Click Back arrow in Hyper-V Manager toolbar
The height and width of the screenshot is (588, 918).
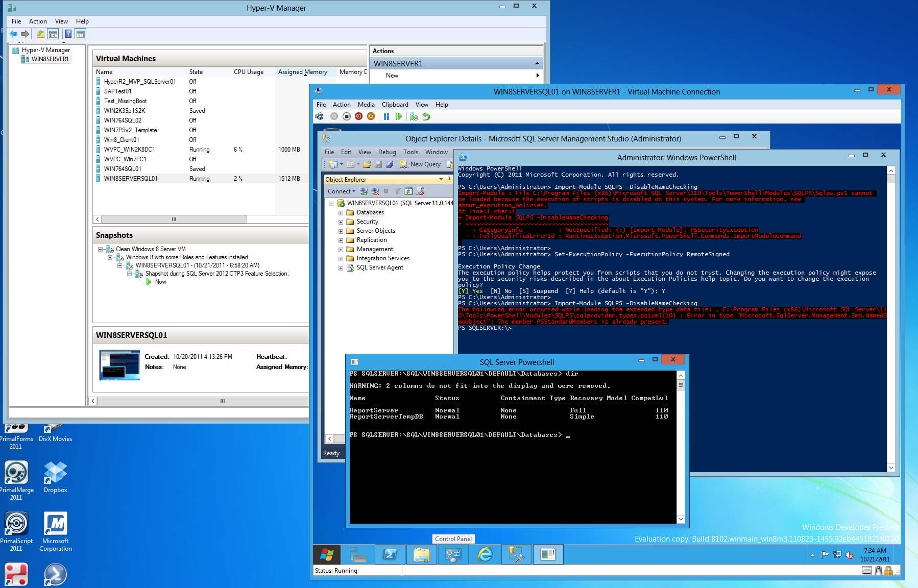13,34
